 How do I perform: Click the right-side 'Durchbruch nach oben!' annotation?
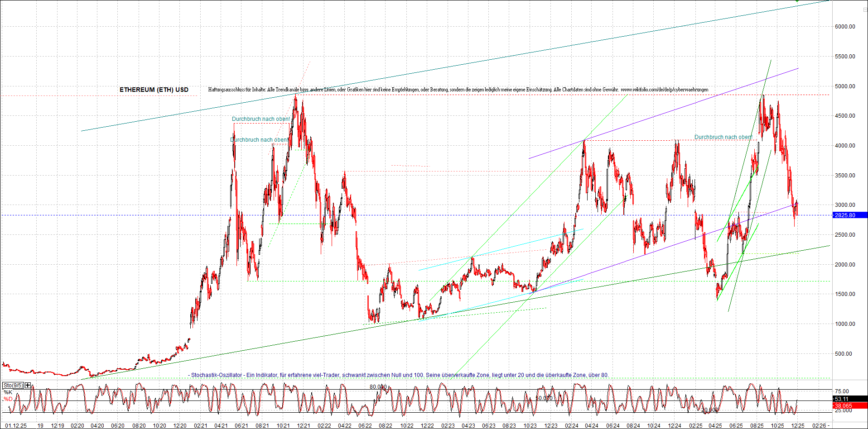tap(723, 137)
